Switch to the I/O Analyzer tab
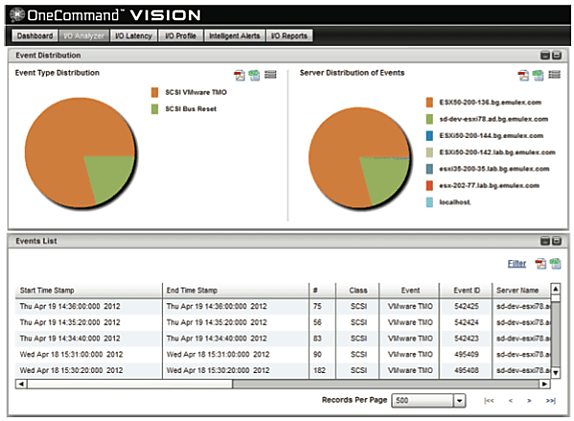Image resolution: width=574 pixels, height=421 pixels. coord(84,36)
